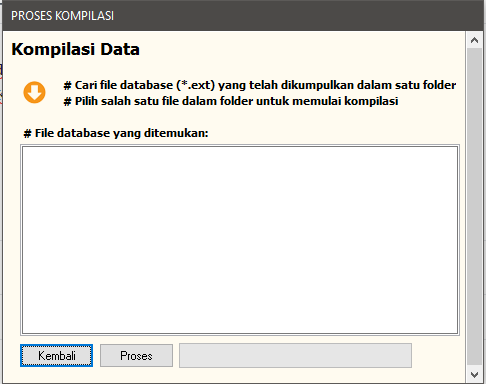Click the Proses button
This screenshot has width=486, height=384.
[136, 356]
